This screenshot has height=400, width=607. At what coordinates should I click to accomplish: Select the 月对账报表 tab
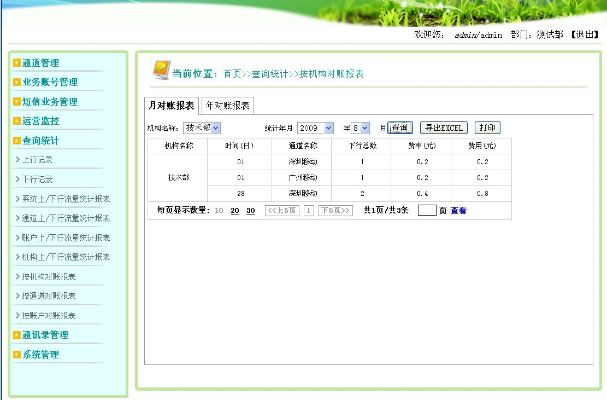point(172,104)
